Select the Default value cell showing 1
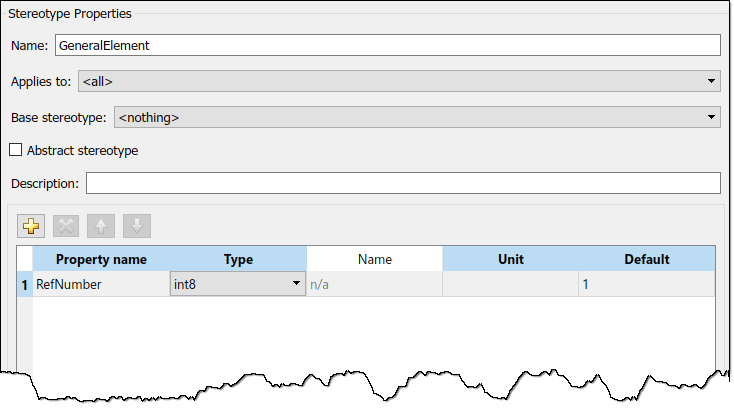This screenshot has height=417, width=734. 646,284
